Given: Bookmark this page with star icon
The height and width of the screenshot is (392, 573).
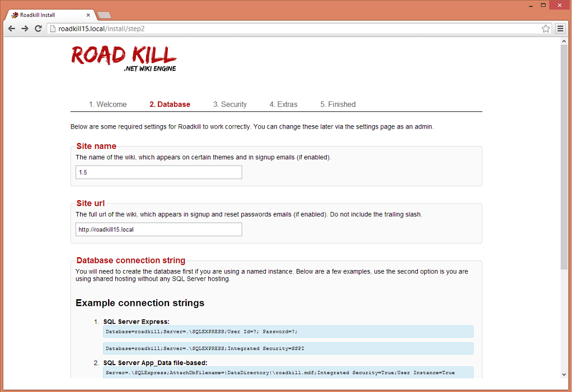Looking at the screenshot, I should tap(546, 29).
